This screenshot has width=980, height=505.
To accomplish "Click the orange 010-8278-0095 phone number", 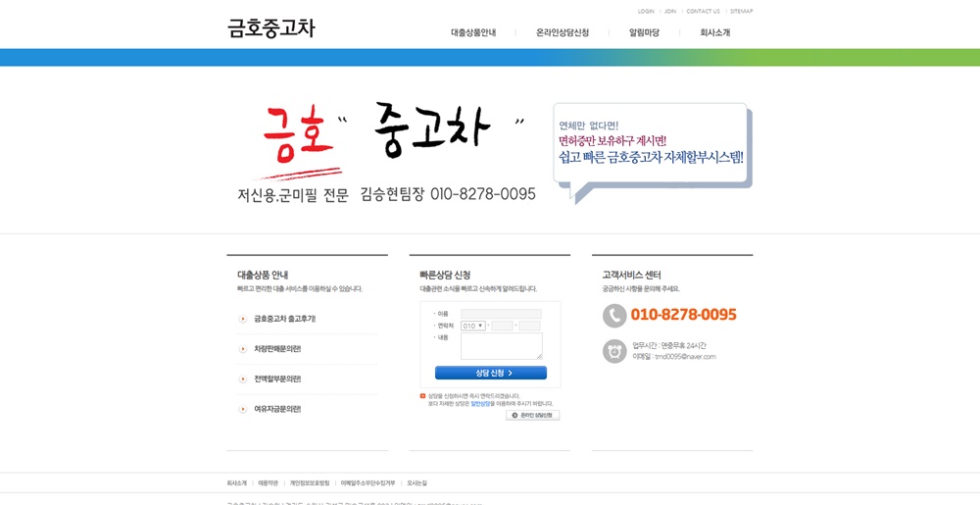I will click(x=684, y=315).
